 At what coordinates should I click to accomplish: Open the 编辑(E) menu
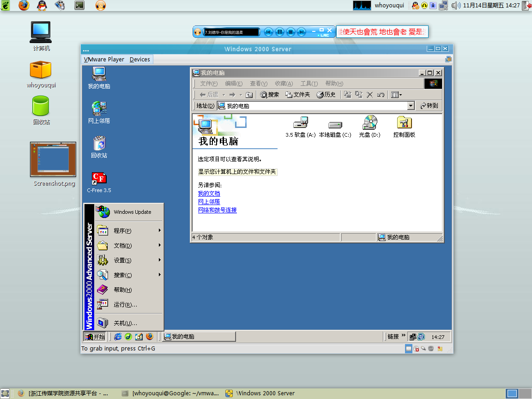pos(234,84)
